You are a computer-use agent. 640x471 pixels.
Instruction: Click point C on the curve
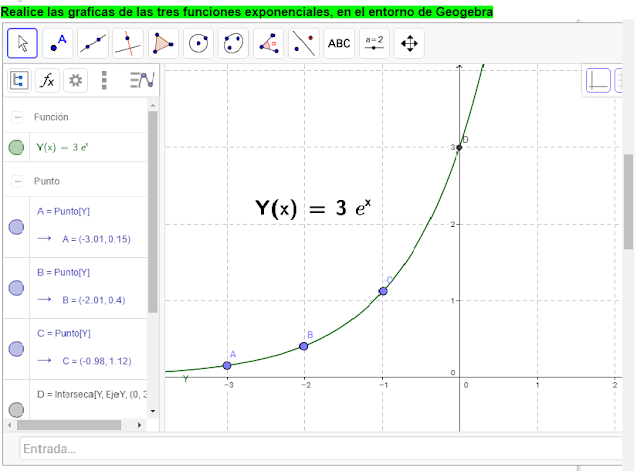point(383,291)
